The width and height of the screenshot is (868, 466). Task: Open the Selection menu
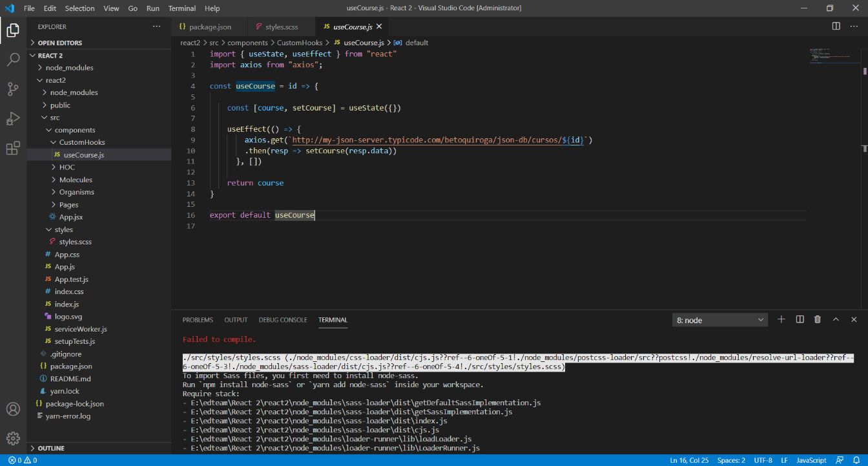tap(79, 8)
